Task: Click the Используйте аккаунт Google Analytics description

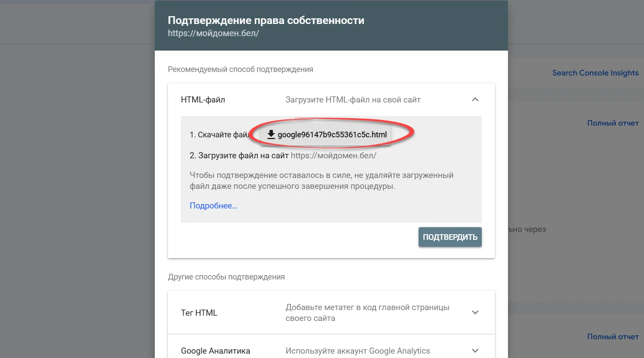Action: (358, 351)
